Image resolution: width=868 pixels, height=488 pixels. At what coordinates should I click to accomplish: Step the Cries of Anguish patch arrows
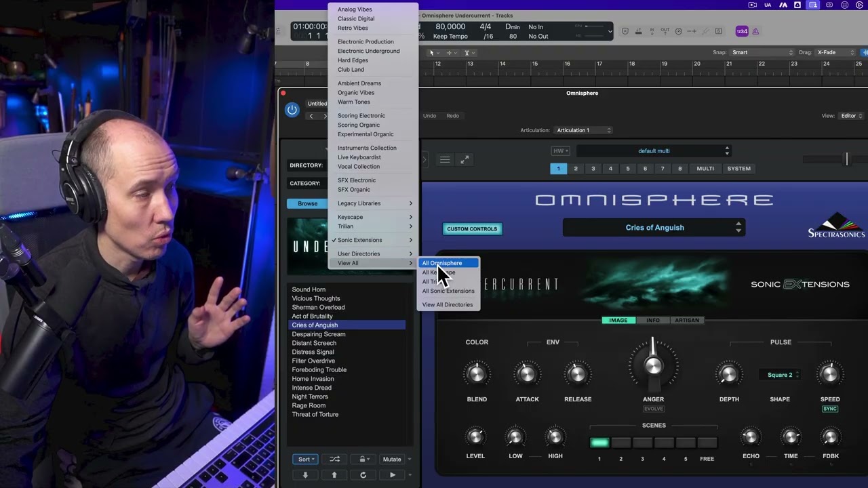click(x=738, y=228)
